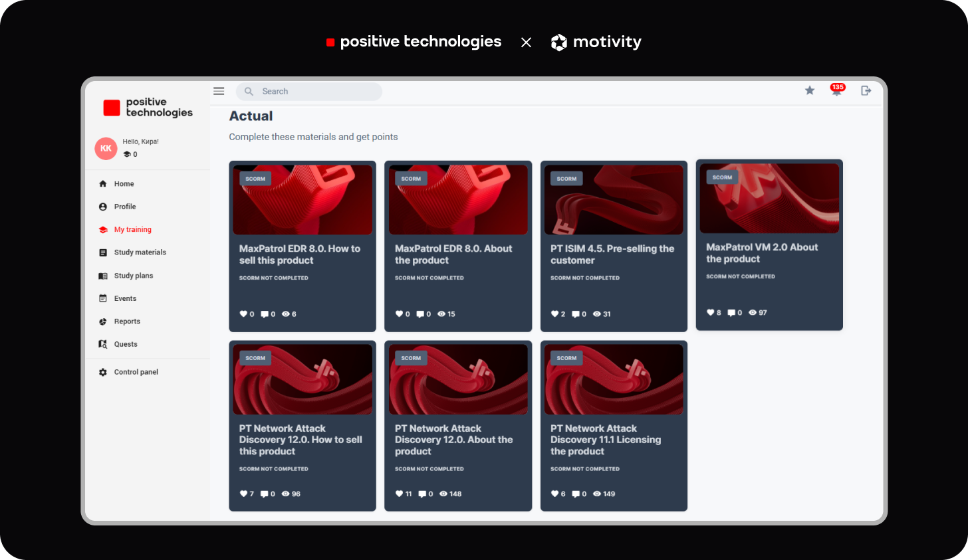
Task: Open the Profile page
Action: pos(124,207)
